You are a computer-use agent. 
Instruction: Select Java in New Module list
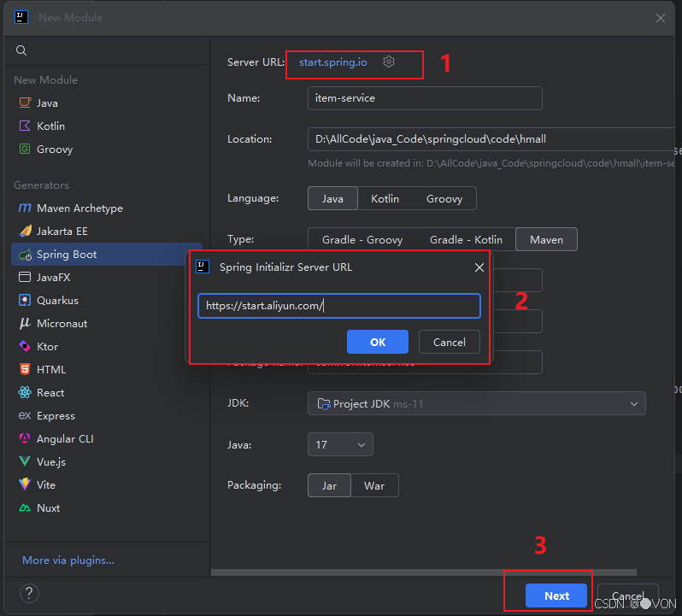(107, 103)
